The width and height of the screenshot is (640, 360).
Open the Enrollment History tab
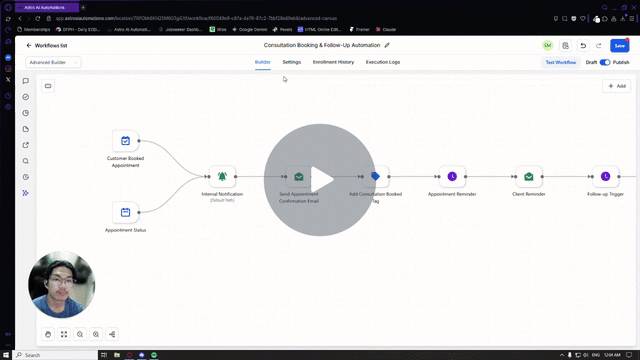[333, 62]
